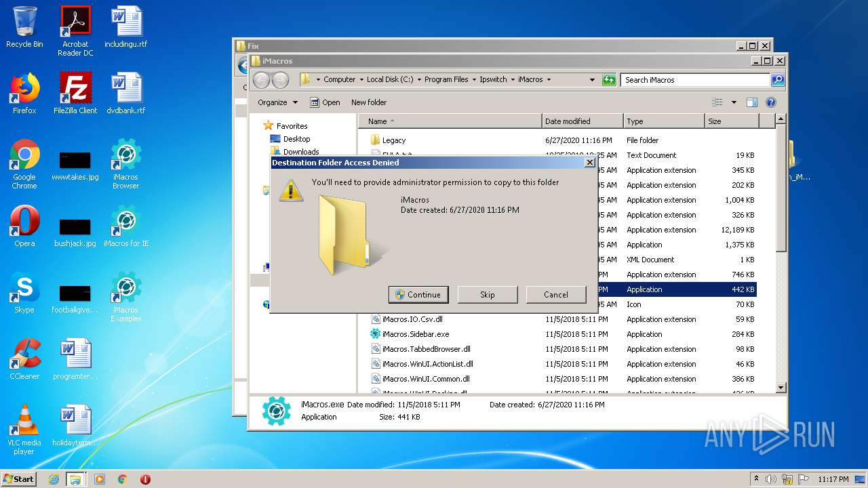Click Search iMacros input field
868x488 pixels.
pos(696,79)
